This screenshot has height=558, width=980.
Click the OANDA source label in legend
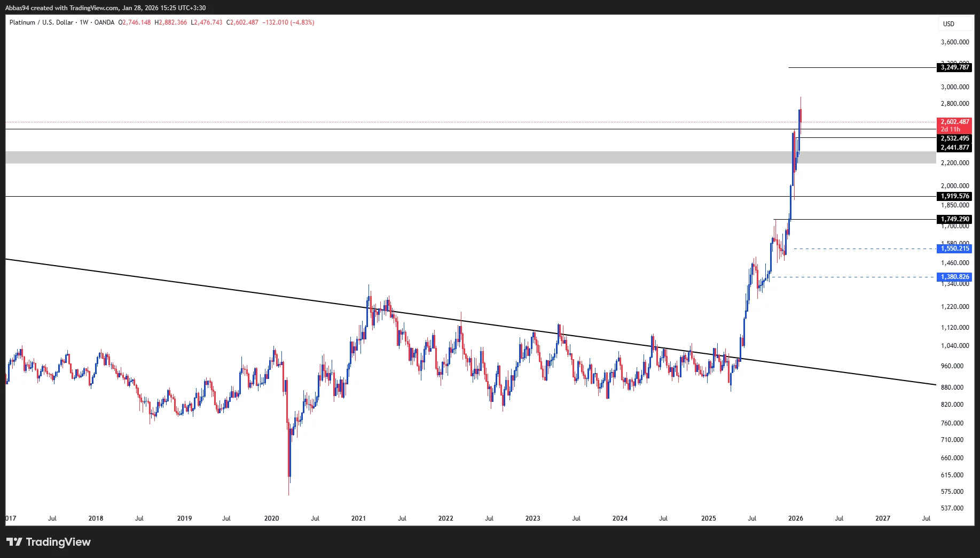point(104,22)
